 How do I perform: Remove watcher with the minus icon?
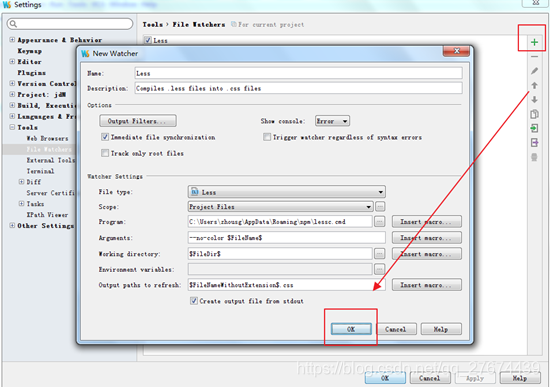(534, 56)
